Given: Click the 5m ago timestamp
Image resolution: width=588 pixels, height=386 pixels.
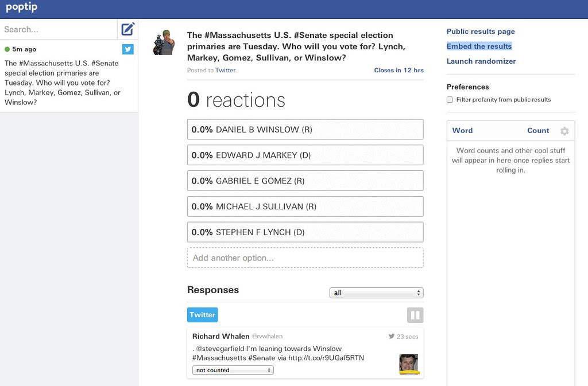Looking at the screenshot, I should click(x=24, y=49).
